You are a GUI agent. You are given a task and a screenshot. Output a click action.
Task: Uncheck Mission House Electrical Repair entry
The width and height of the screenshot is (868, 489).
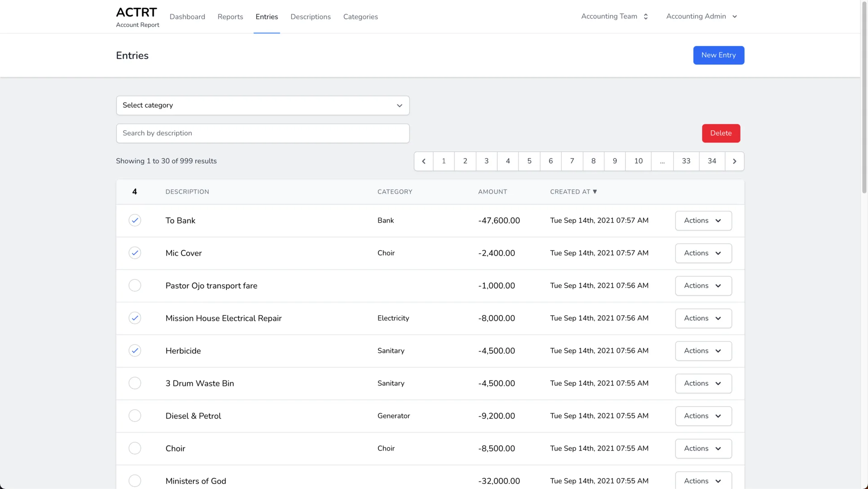tap(135, 318)
